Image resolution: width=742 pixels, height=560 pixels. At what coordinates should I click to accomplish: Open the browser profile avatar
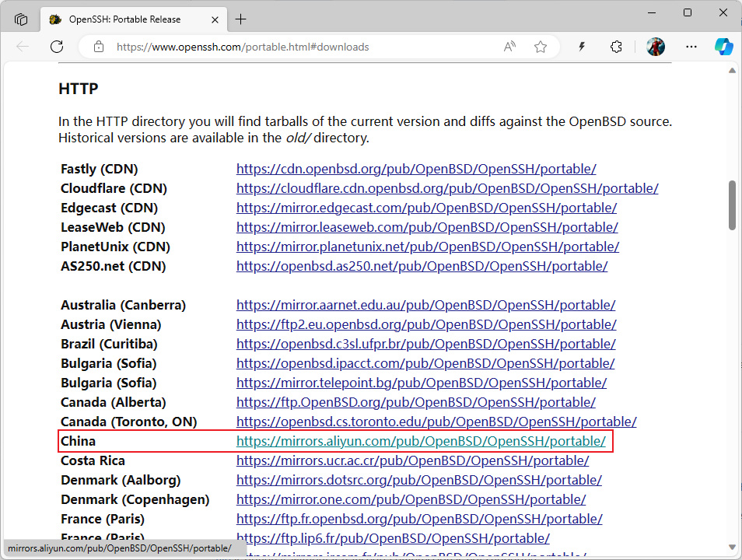coord(656,47)
